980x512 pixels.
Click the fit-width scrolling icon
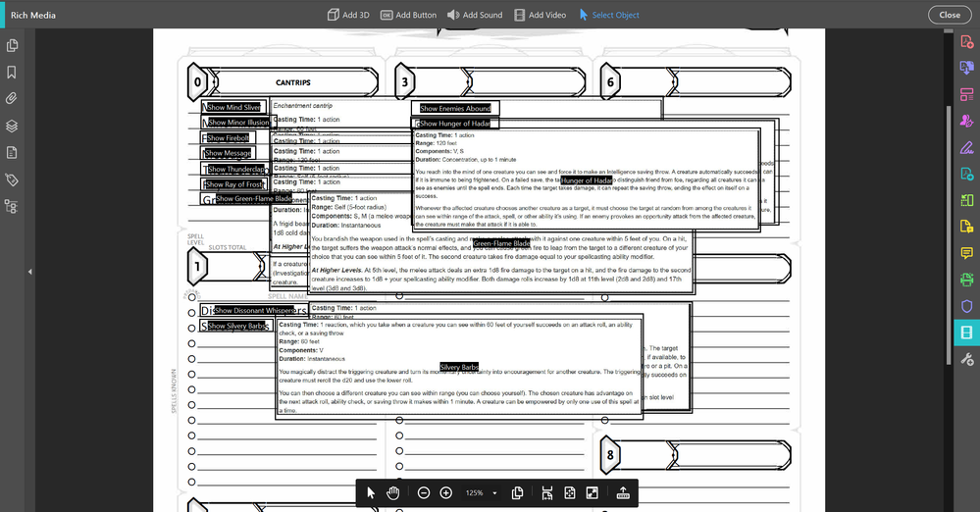546,493
